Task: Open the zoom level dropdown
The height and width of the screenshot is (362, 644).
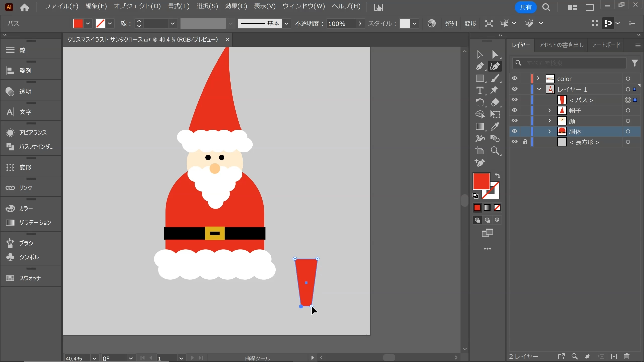Action: pyautogui.click(x=94, y=358)
